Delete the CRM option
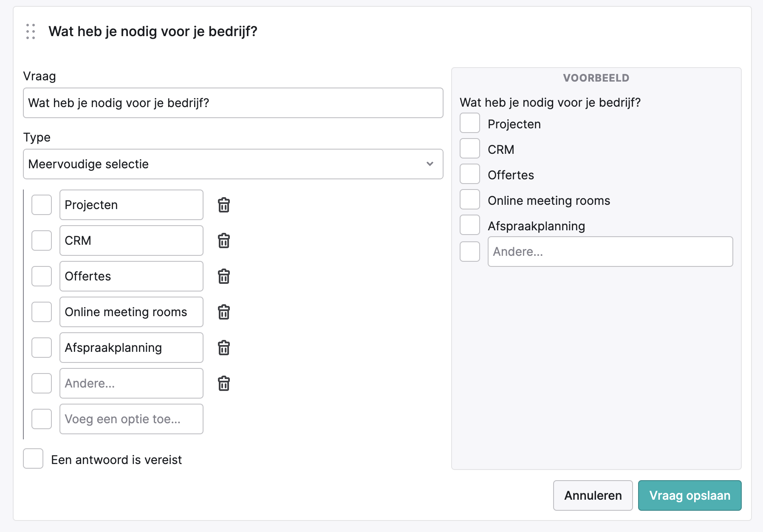The width and height of the screenshot is (763, 532). coord(224,241)
